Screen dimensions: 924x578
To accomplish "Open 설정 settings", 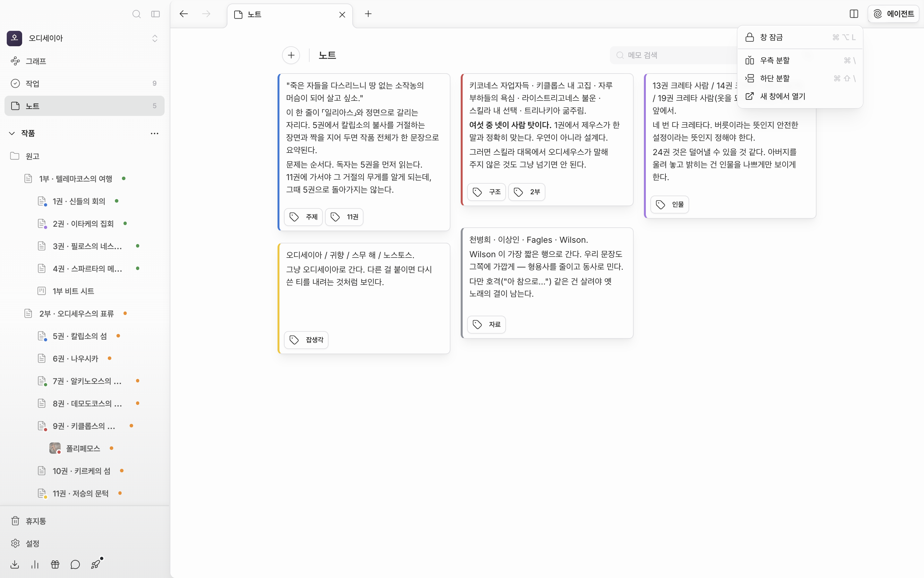I will (84, 543).
